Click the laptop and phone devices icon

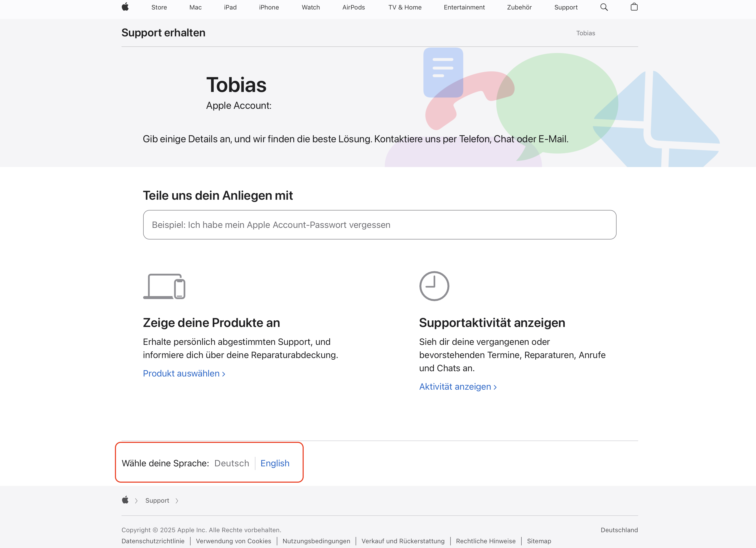(x=164, y=286)
